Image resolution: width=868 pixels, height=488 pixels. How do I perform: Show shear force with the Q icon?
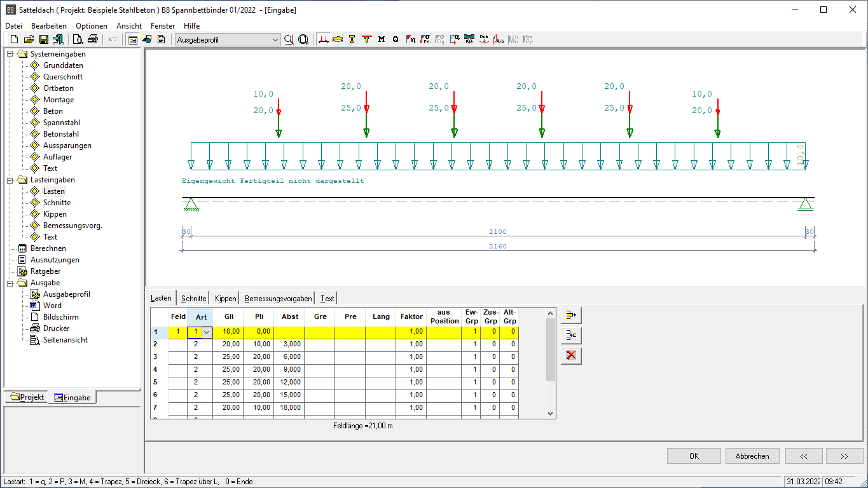[x=396, y=39]
